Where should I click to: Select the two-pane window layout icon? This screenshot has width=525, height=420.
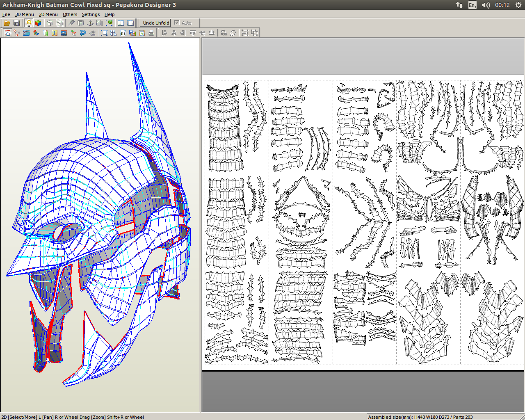(121, 23)
